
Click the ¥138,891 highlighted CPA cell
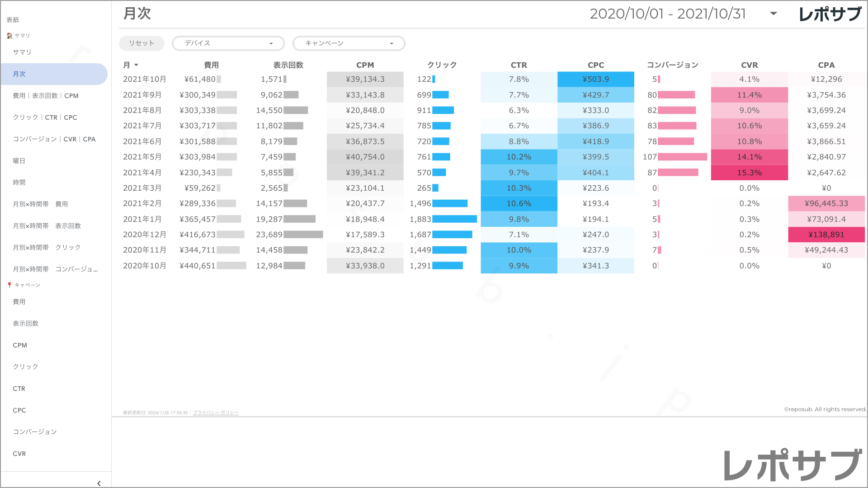826,235
